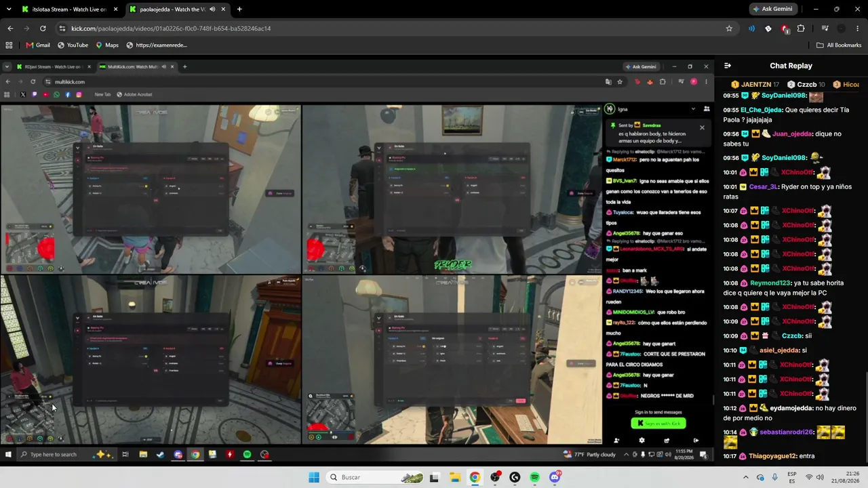Open the ESP language switcher
Image resolution: width=868 pixels, height=488 pixels.
[x=792, y=477]
